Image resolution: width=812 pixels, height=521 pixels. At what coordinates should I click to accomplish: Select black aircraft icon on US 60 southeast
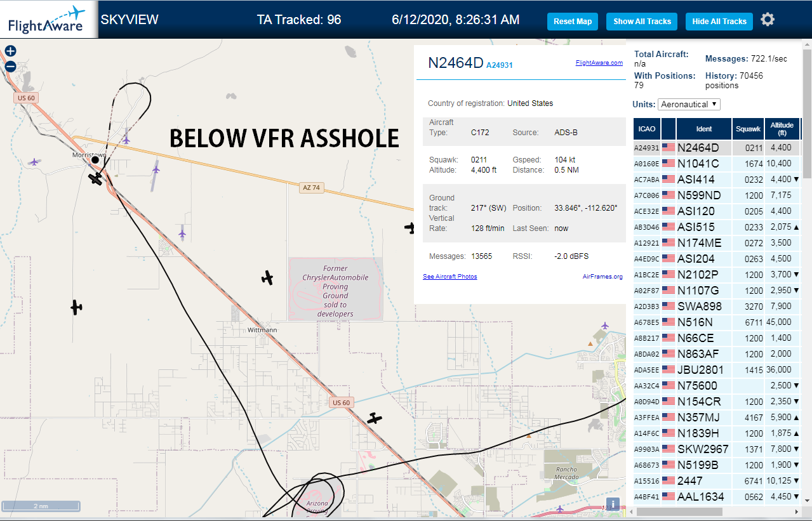point(375,418)
